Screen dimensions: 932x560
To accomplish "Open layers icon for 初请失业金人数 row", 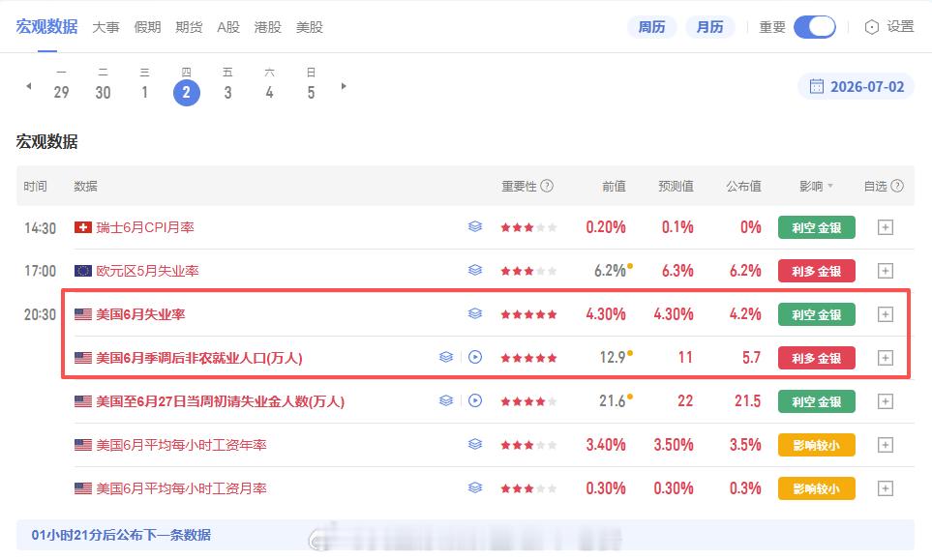I will (x=446, y=400).
